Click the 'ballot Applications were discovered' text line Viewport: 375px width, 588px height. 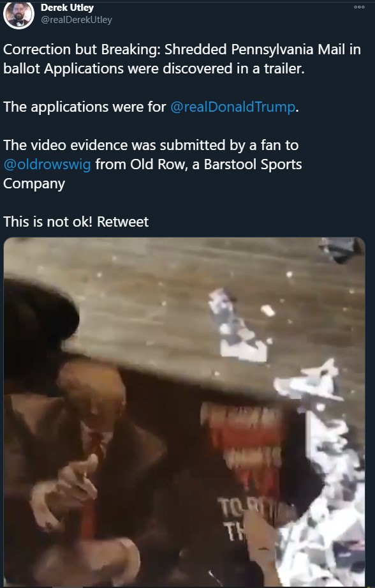click(x=154, y=68)
